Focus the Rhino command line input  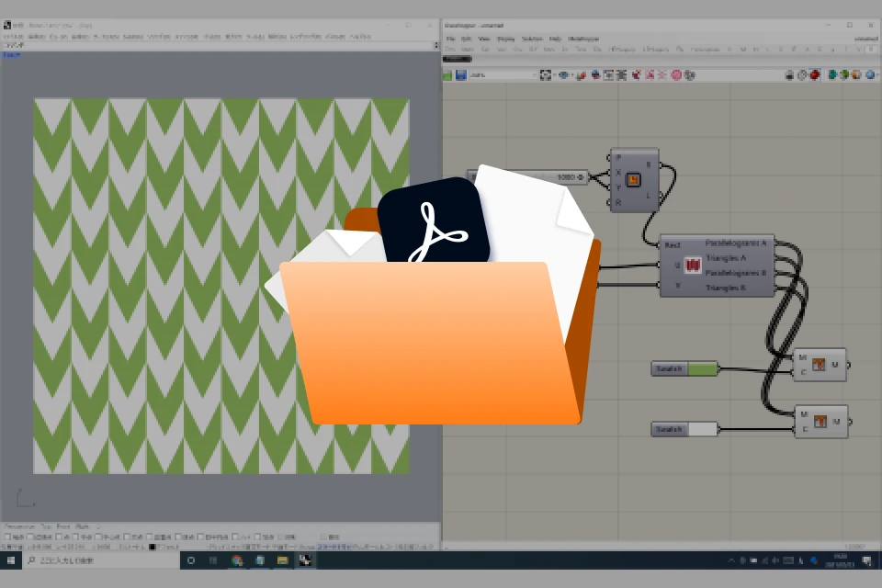[x=219, y=45]
